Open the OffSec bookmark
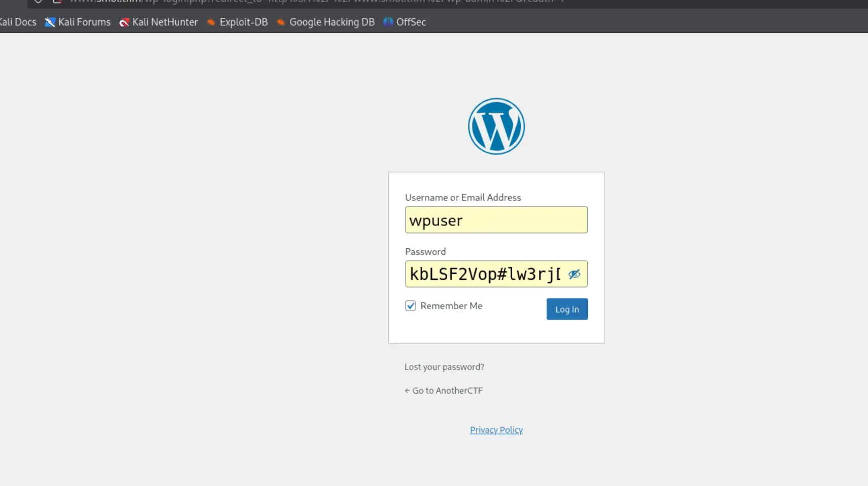 (x=405, y=22)
